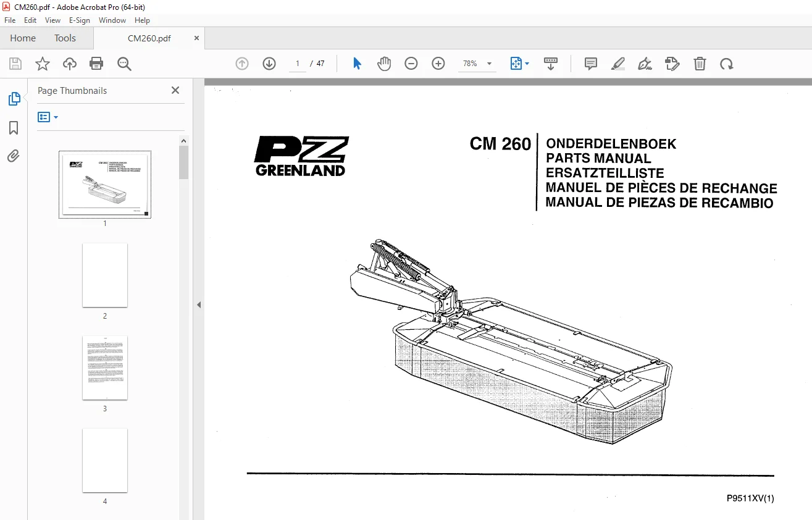The width and height of the screenshot is (812, 520).
Task: Select the page 1 thumbnail
Action: pyautogui.click(x=105, y=184)
